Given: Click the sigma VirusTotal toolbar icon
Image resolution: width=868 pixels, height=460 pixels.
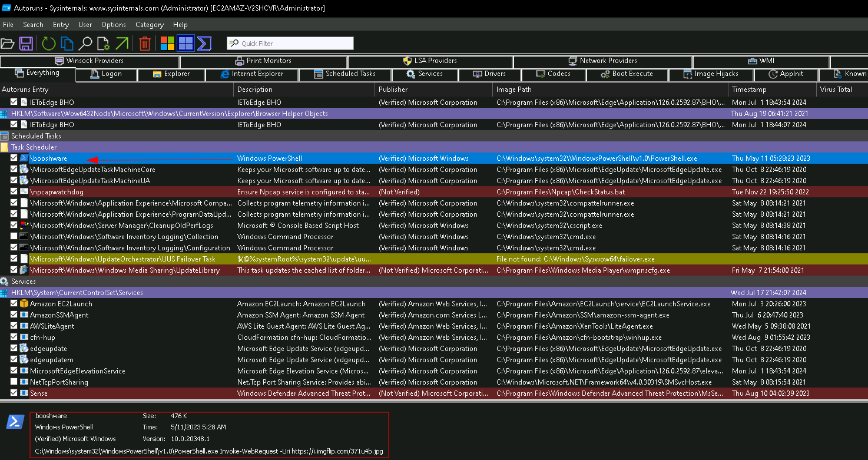Looking at the screenshot, I should click(204, 43).
